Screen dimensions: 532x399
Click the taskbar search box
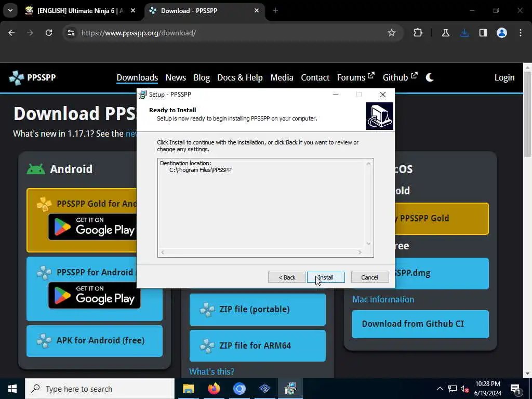100,389
